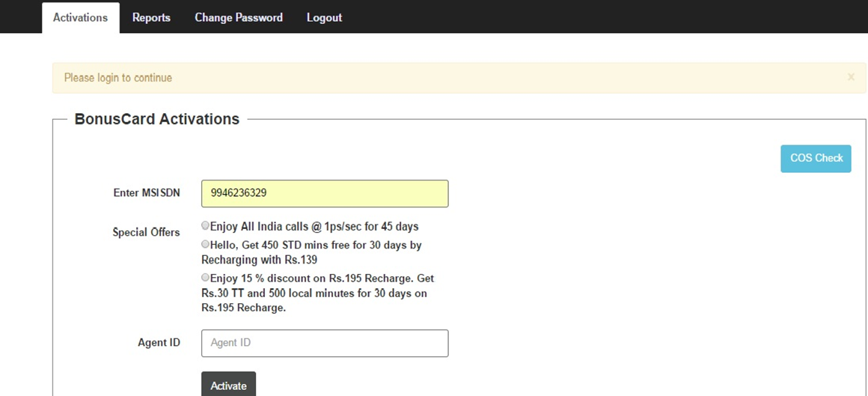Screen dimensions: 868x396
Task: Click the Special Offers label
Action: click(x=146, y=233)
